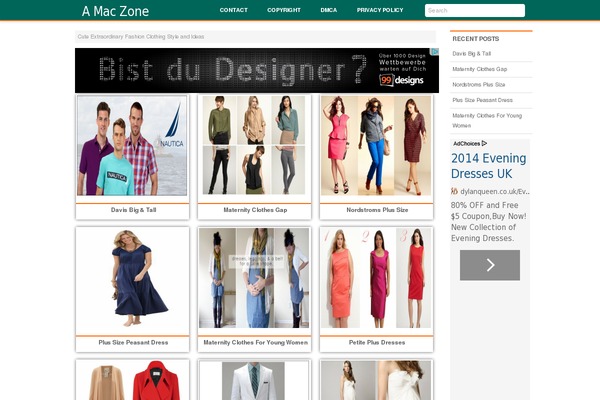This screenshot has width=600, height=400.
Task: Open the Plus Size Peasant Dress thumbnail
Action: [x=132, y=278]
